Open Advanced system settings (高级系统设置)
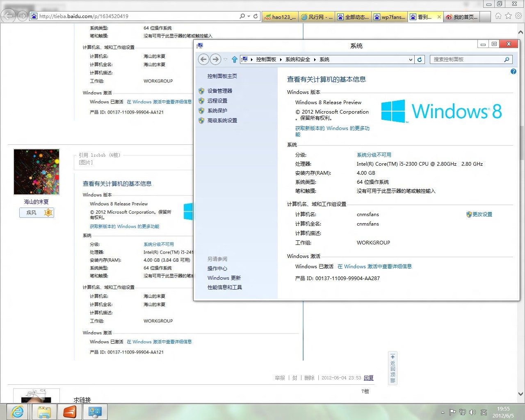Viewport: 525px width, 420px height. point(222,120)
